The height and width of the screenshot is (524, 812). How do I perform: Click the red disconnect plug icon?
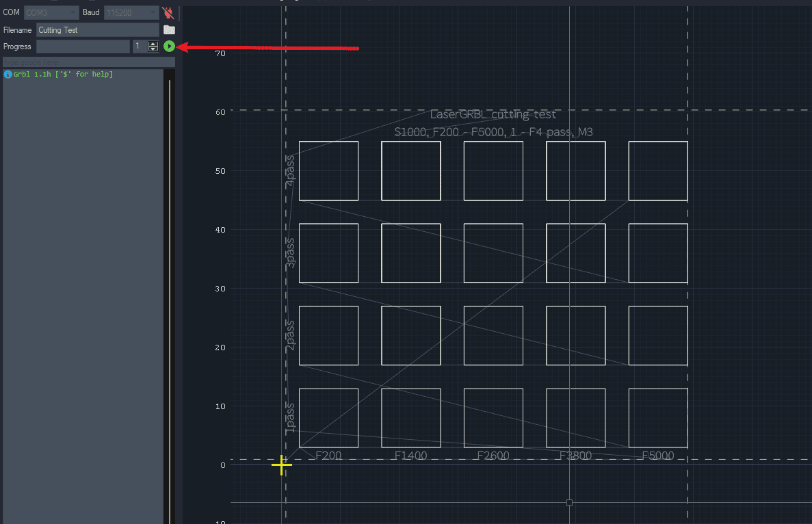(x=168, y=12)
